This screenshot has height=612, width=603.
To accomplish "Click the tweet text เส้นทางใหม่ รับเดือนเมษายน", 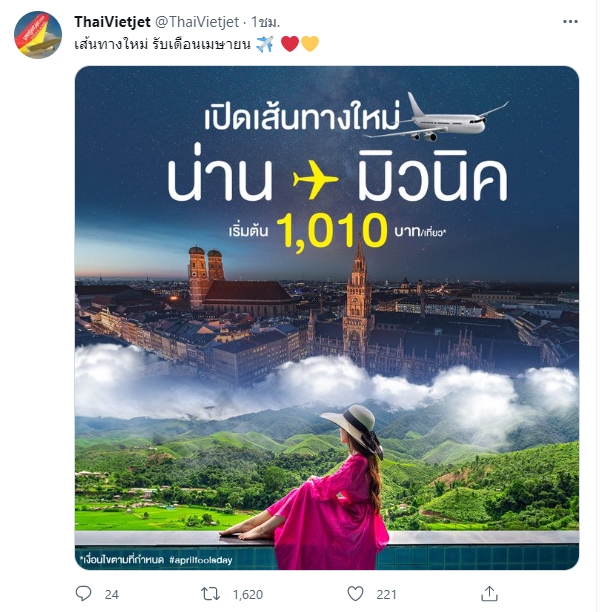I will 162,44.
